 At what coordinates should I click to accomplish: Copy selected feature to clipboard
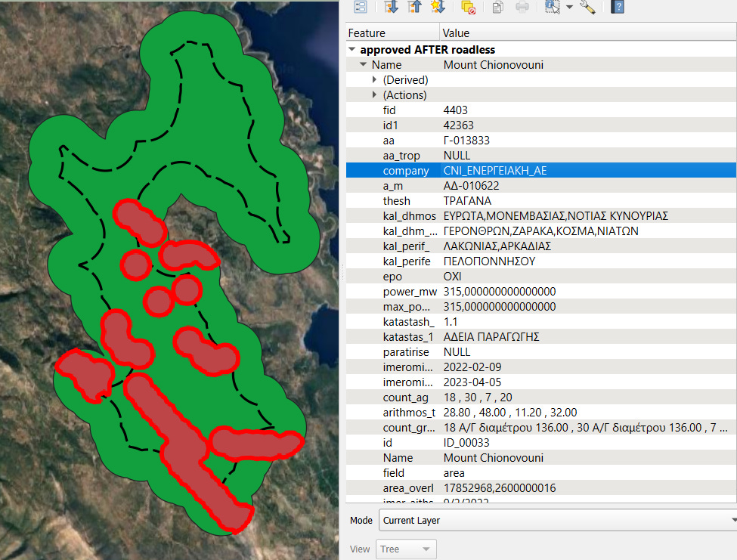(x=497, y=8)
